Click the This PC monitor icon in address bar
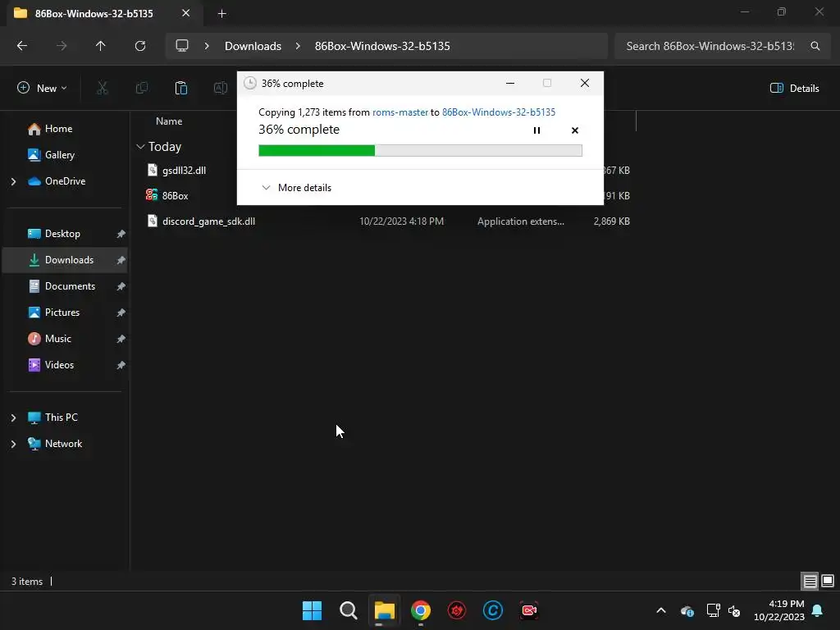This screenshot has width=840, height=630. [x=182, y=46]
